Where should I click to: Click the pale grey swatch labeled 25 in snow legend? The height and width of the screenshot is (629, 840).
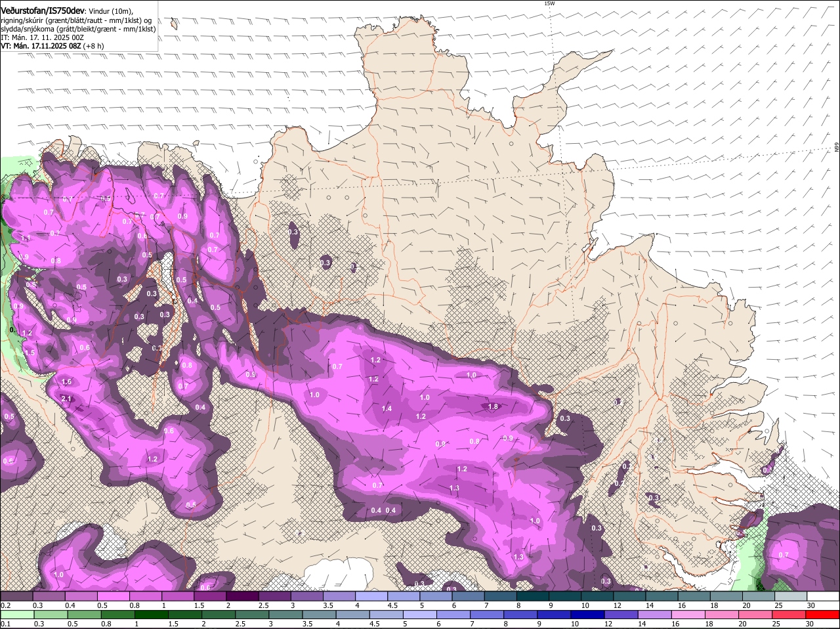pos(791,596)
